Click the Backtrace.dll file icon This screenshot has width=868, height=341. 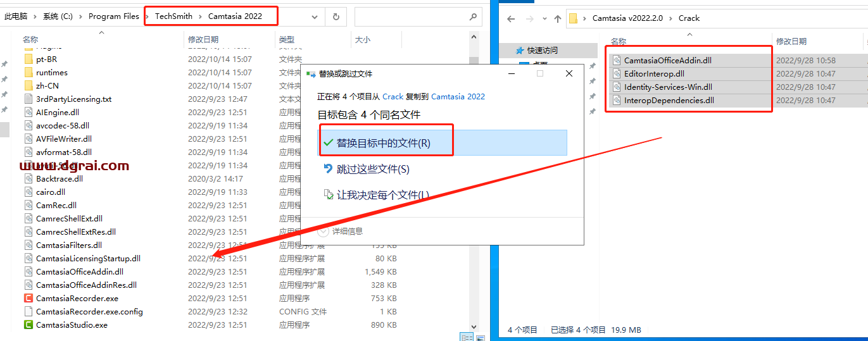(x=28, y=178)
